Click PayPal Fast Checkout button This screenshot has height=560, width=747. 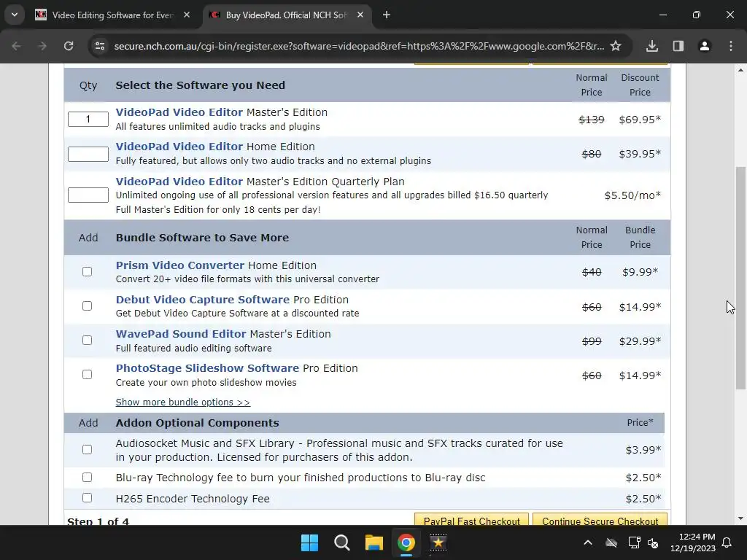click(x=472, y=521)
